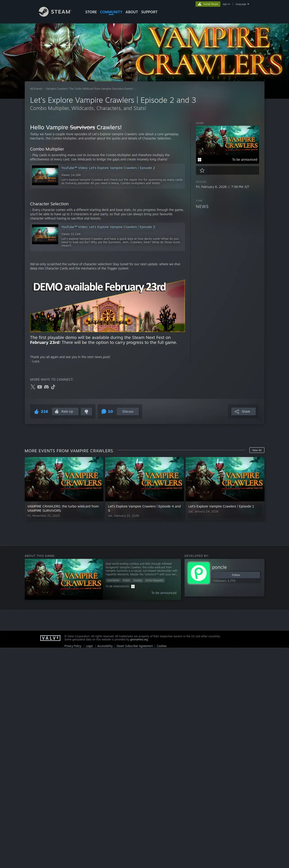
Task: Open YouTube video link for Episode 2
Action: click(108, 168)
